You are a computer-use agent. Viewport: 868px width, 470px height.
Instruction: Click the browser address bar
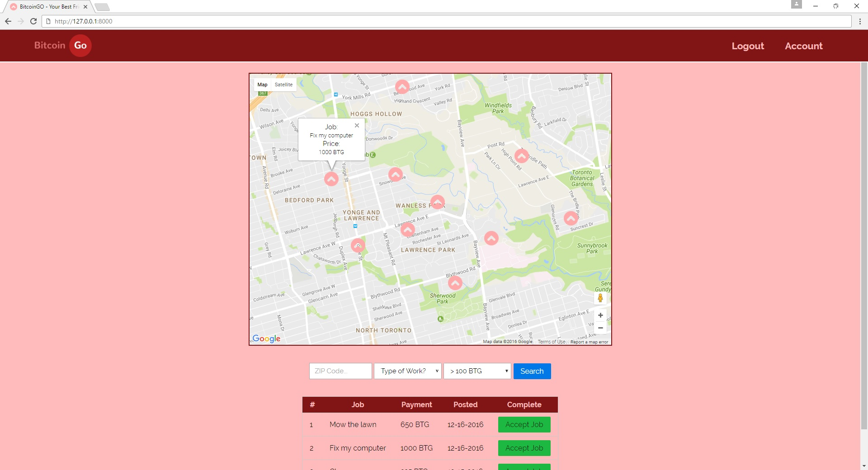tap(448, 21)
